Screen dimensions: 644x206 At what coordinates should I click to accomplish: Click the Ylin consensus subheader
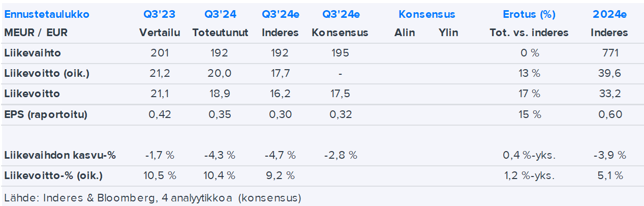click(448, 33)
